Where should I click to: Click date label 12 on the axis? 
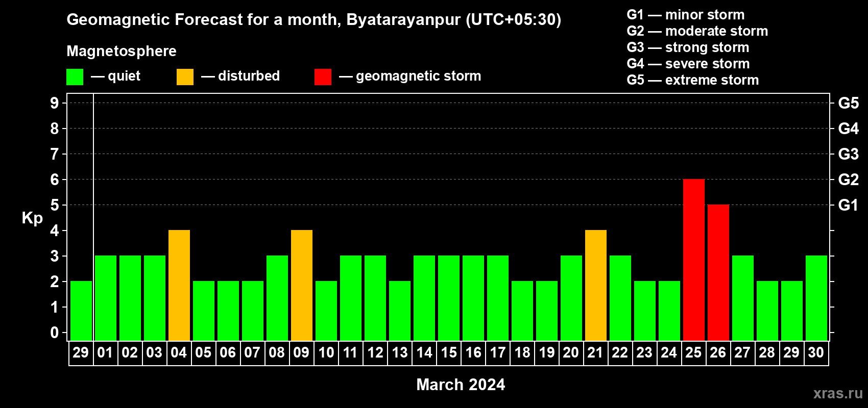point(375,352)
